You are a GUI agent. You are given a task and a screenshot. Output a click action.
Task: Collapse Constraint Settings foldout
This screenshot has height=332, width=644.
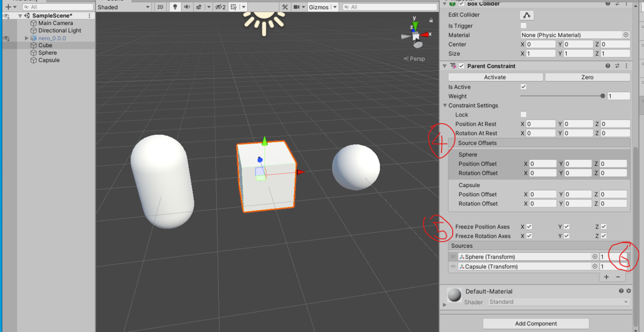(444, 106)
